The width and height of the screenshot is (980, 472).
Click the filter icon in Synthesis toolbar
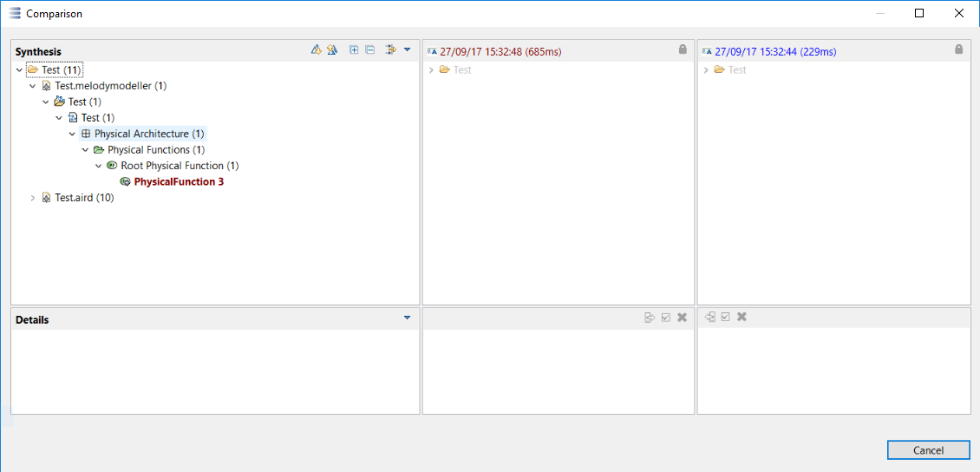(391, 50)
